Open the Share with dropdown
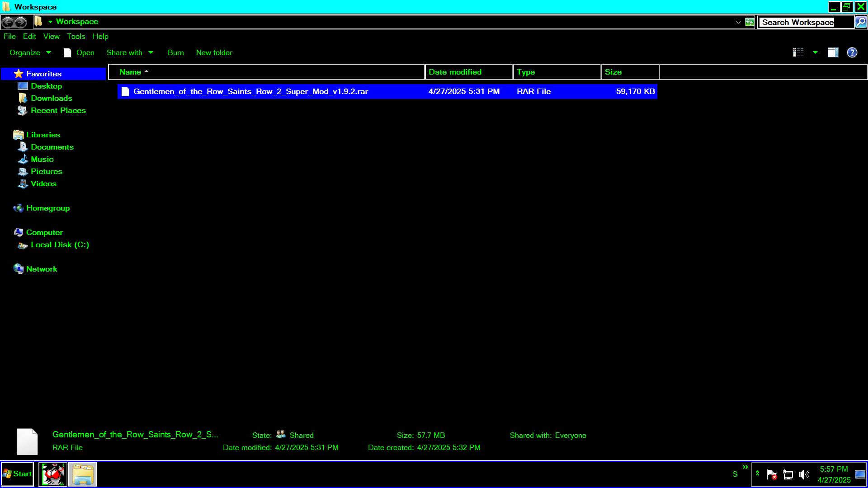 [x=130, y=52]
